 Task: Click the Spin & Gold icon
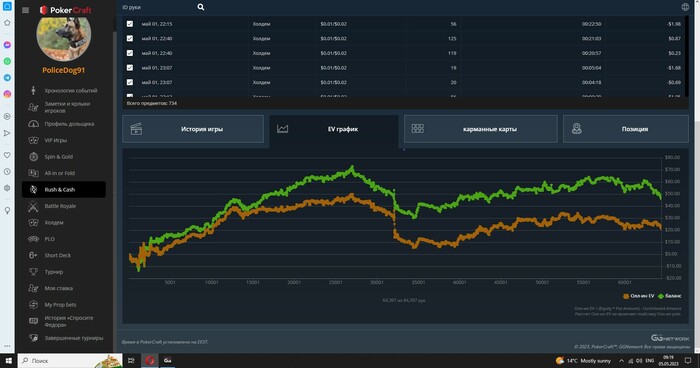(x=33, y=157)
